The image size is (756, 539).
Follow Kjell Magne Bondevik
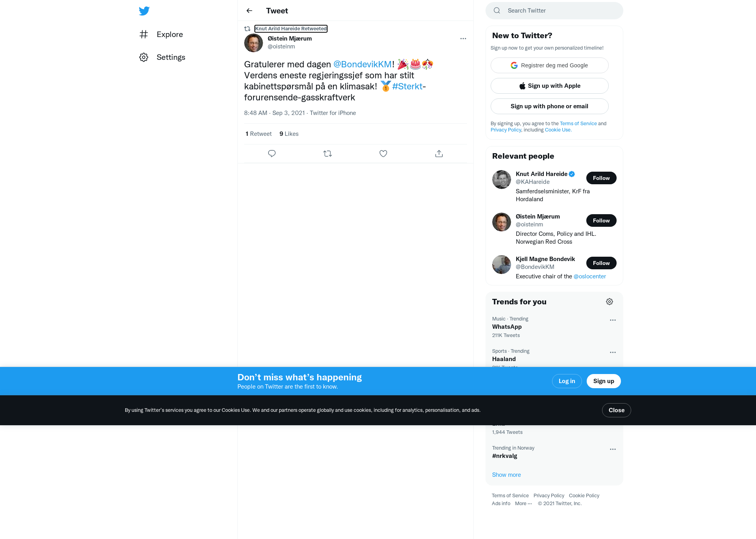pyautogui.click(x=601, y=263)
